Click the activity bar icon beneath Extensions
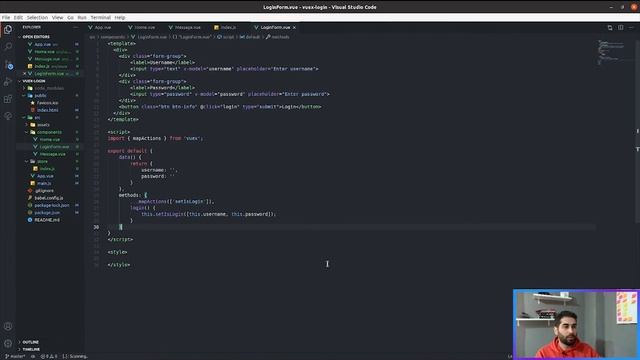Screen dimensions: 640x360 [x=8, y=116]
